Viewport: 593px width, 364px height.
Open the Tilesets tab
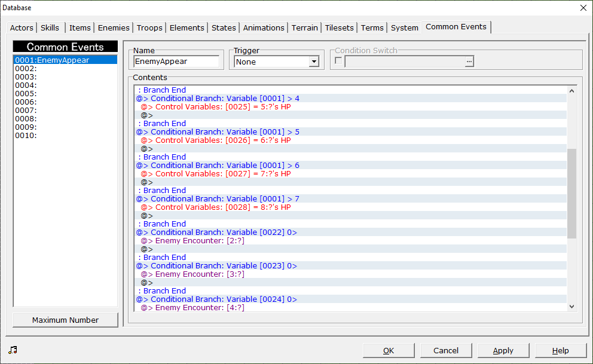coord(339,27)
